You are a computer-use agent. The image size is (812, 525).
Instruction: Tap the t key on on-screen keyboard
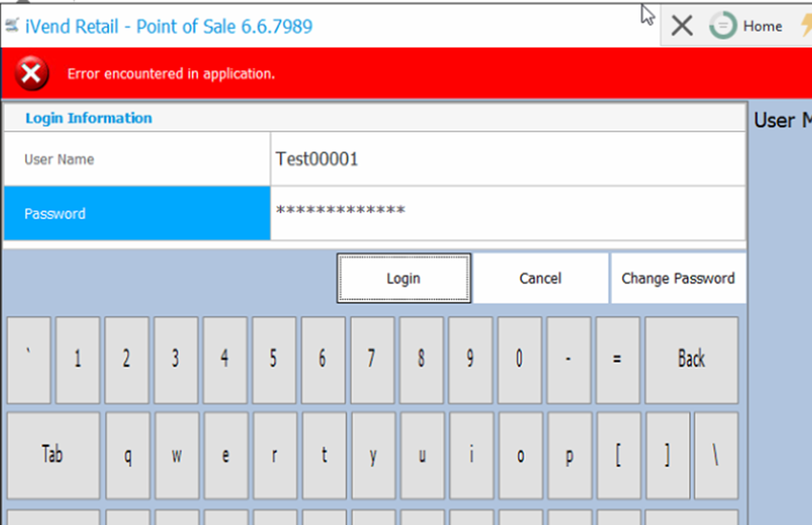tap(324, 456)
